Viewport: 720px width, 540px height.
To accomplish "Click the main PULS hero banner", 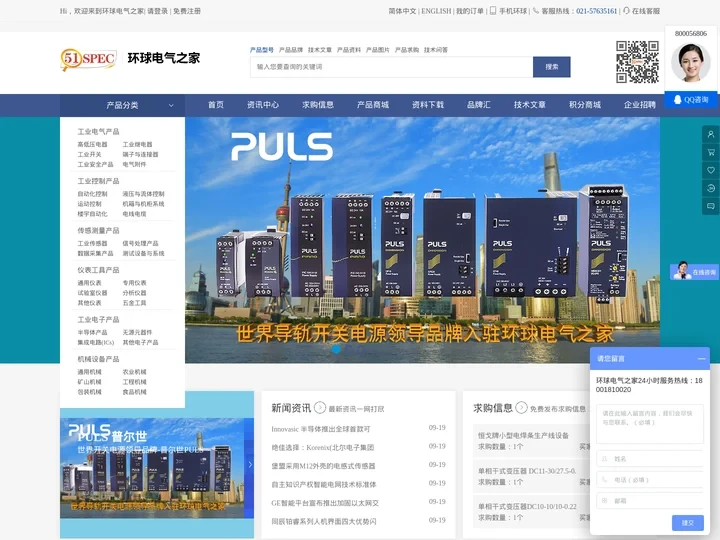I will [x=422, y=240].
